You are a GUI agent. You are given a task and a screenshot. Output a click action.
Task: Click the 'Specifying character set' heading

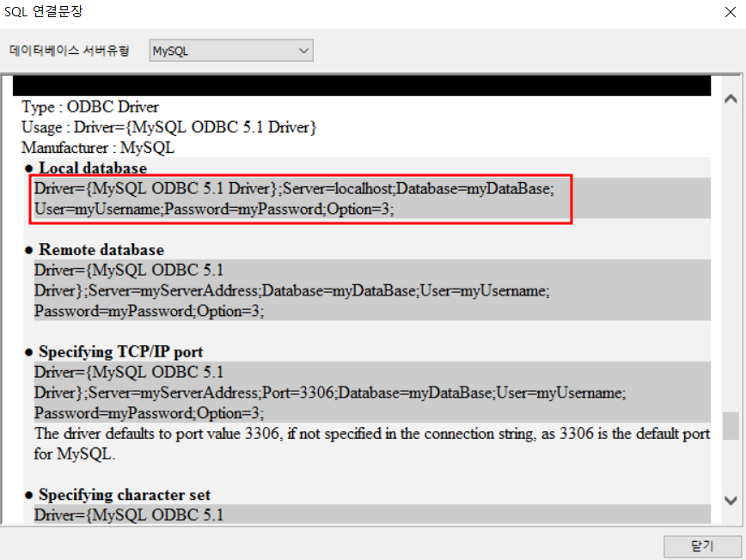click(125, 495)
